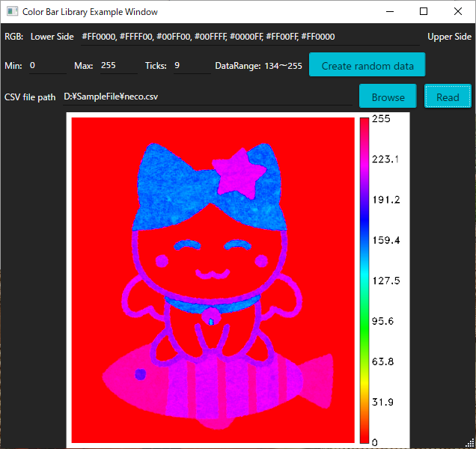Viewport: 476px width, 449px height.
Task: Focus the RGB color list input field
Action: point(250,37)
